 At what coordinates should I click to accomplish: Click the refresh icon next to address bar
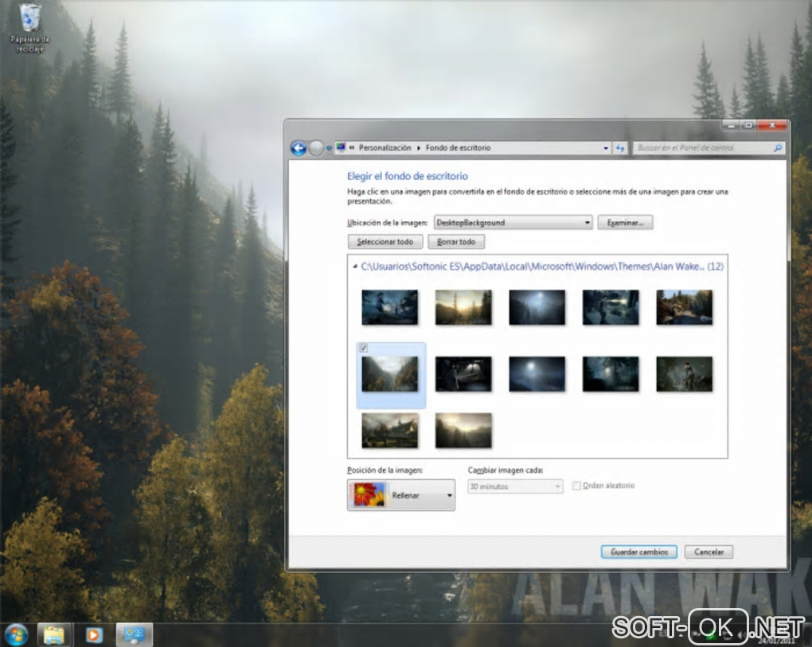pos(620,148)
